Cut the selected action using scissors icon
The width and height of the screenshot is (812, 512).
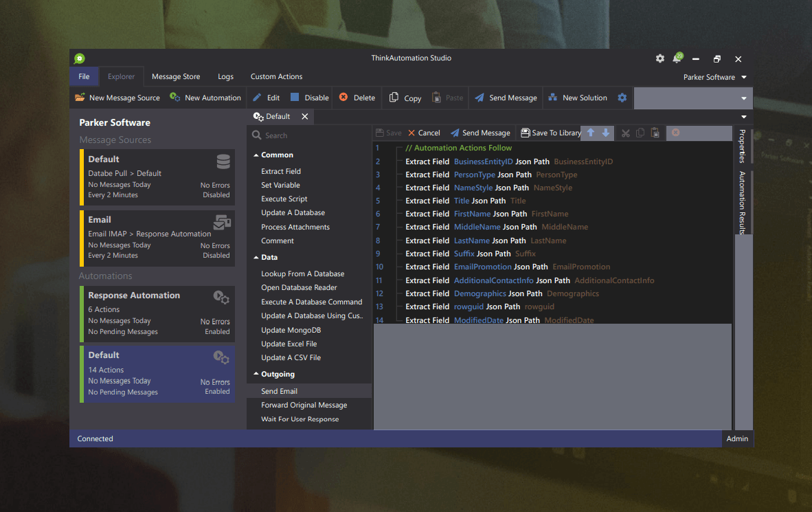(627, 133)
